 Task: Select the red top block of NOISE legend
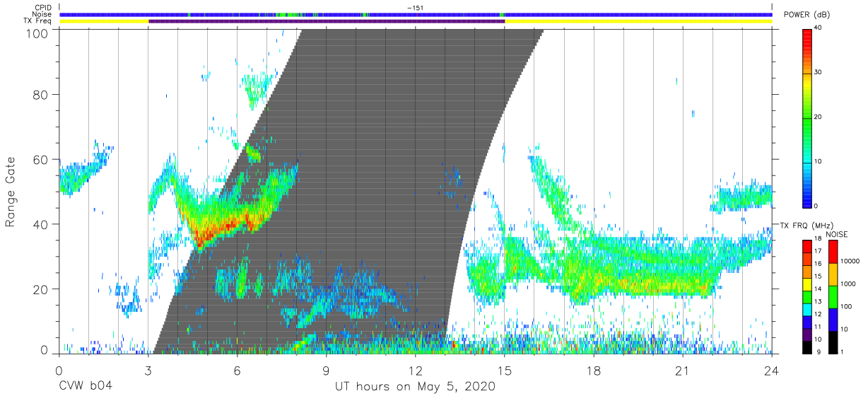click(x=833, y=252)
